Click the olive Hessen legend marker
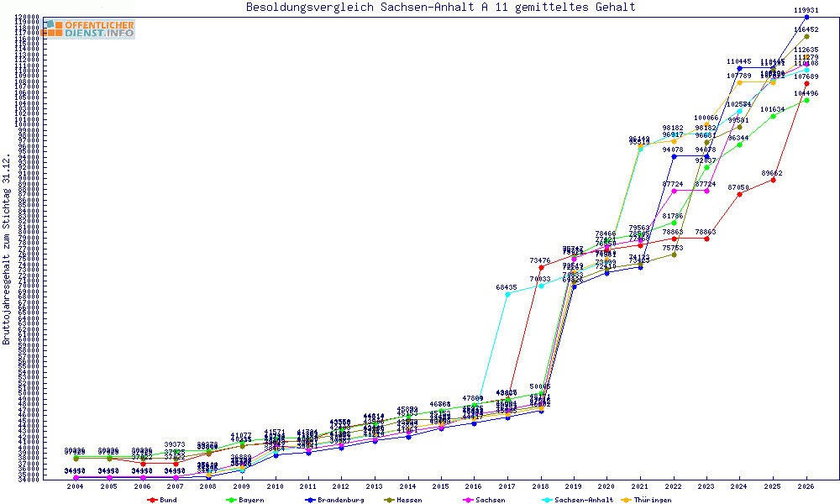 [388, 500]
